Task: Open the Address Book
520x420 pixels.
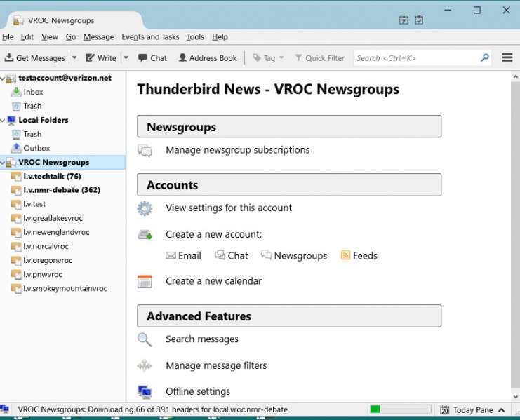Action: pos(208,58)
